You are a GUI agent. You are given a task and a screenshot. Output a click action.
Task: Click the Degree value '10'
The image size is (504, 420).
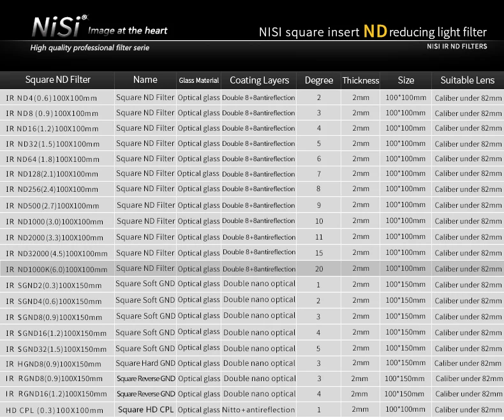[x=319, y=221]
